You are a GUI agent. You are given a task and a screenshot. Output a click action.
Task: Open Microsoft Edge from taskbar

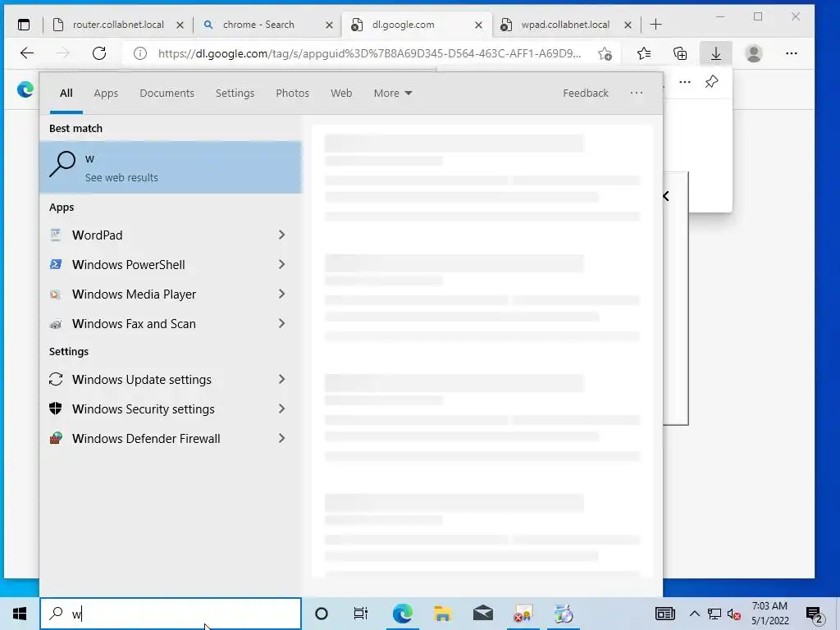402,614
